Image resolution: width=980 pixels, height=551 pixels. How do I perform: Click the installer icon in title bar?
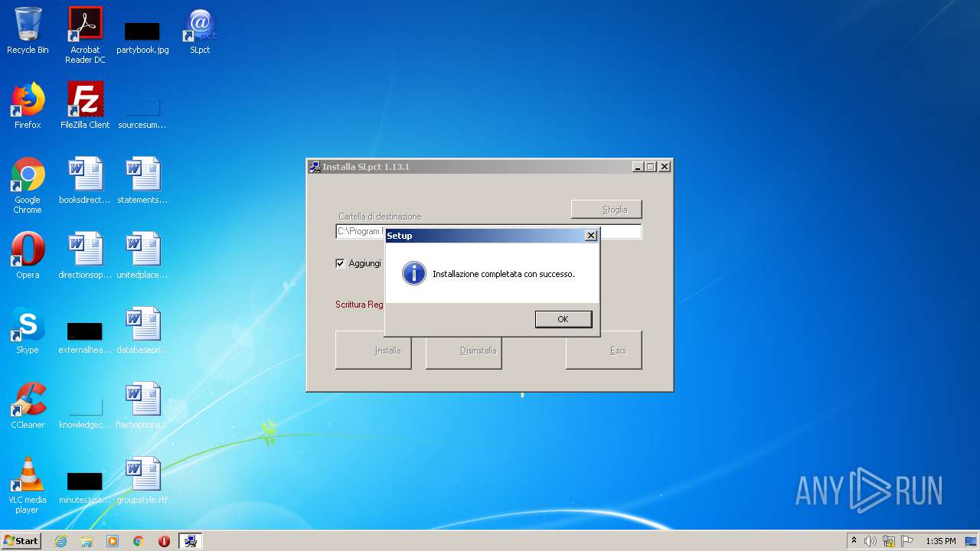(x=315, y=167)
